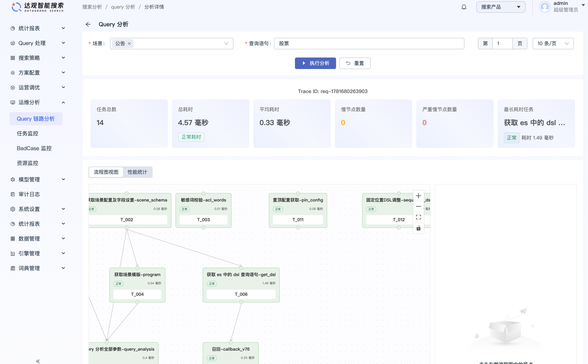Expand the 搜索策略 sidebar menu
588x364 pixels.
[38, 58]
